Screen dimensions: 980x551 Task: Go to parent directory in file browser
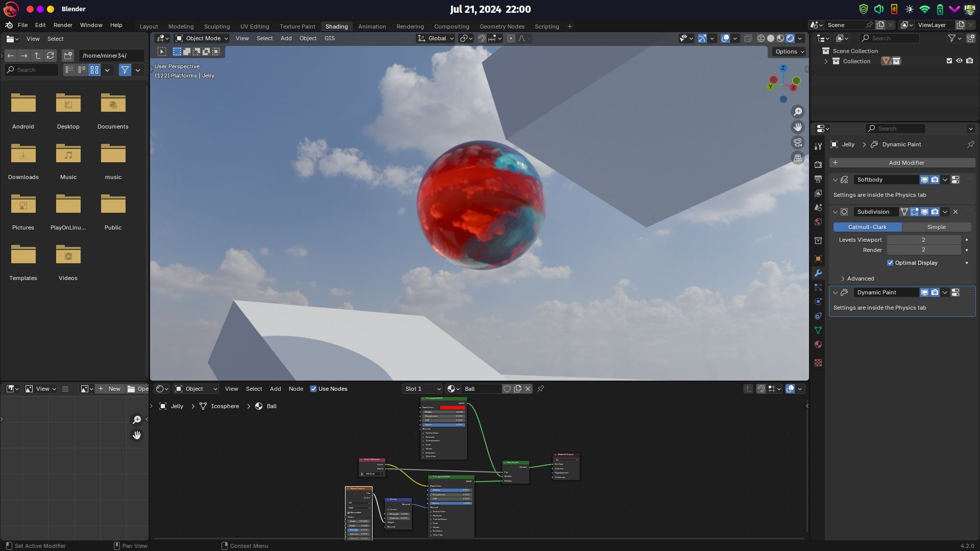[x=37, y=56]
